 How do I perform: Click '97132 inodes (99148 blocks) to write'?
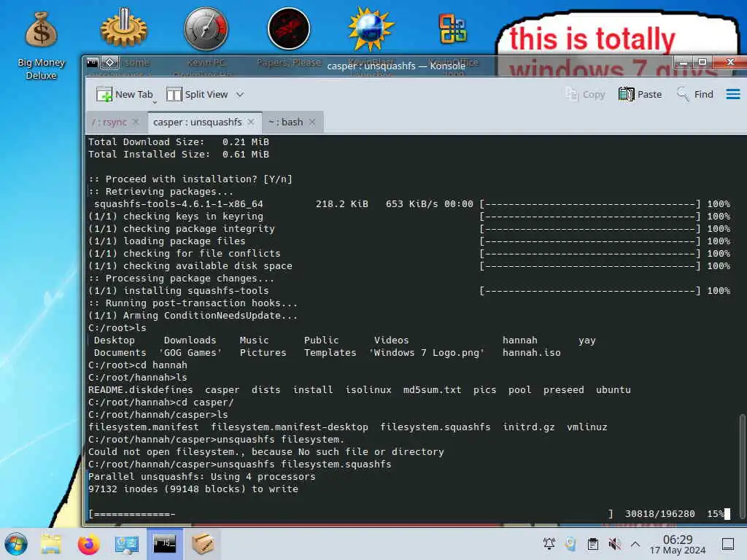tap(193, 489)
